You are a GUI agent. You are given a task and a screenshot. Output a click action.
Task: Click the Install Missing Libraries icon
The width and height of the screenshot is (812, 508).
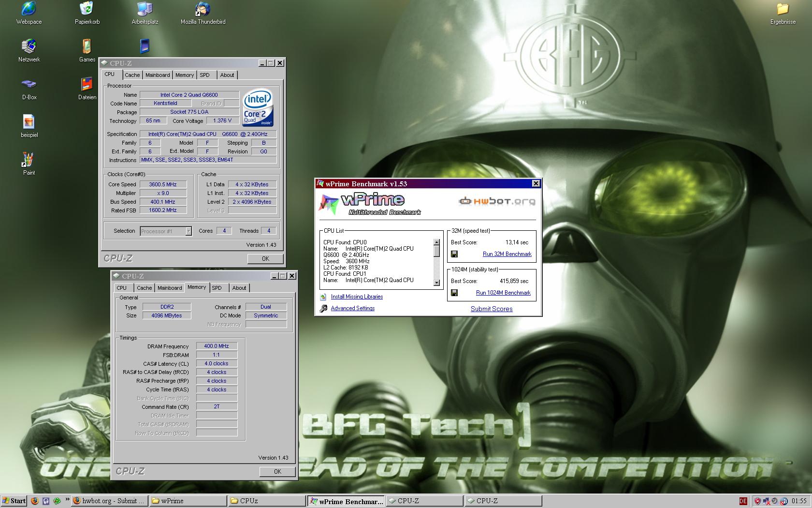pos(323,297)
